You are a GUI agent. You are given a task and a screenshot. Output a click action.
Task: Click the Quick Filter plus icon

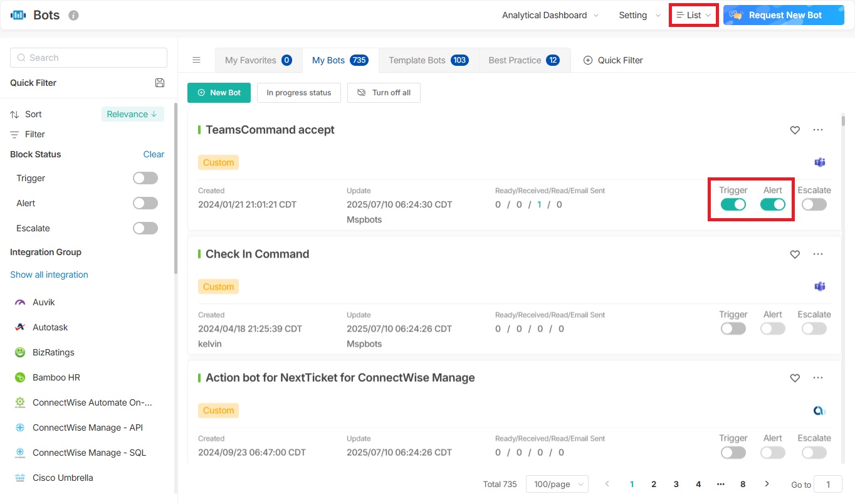click(588, 60)
